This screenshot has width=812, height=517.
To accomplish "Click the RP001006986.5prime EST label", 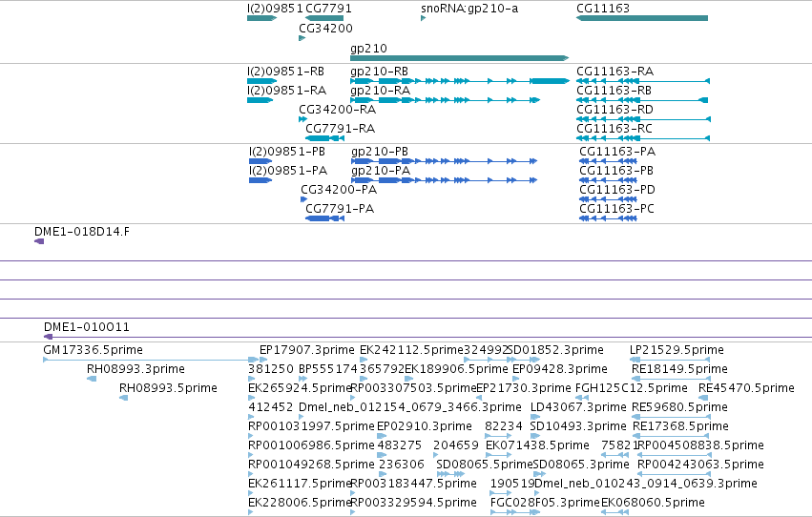I will tap(311, 445).
